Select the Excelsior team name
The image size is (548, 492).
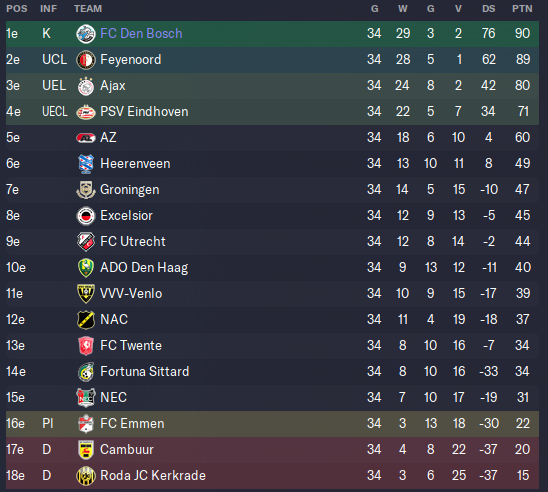127,216
